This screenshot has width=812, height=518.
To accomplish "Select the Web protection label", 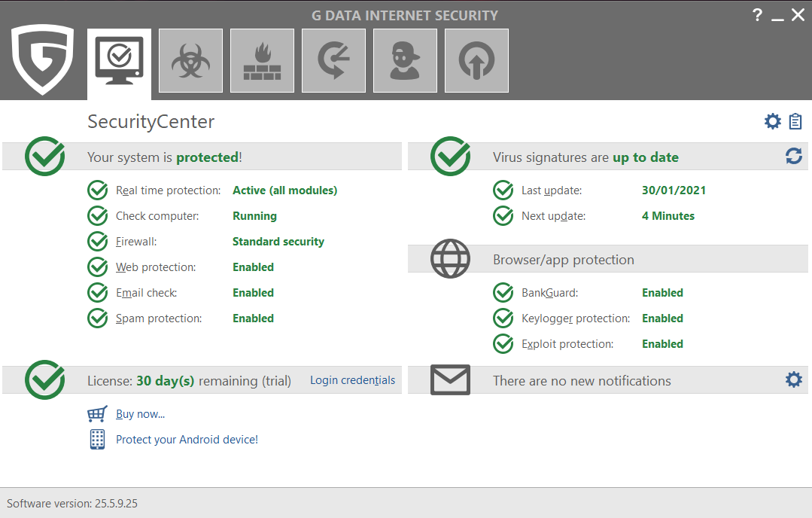I will pyautogui.click(x=156, y=267).
